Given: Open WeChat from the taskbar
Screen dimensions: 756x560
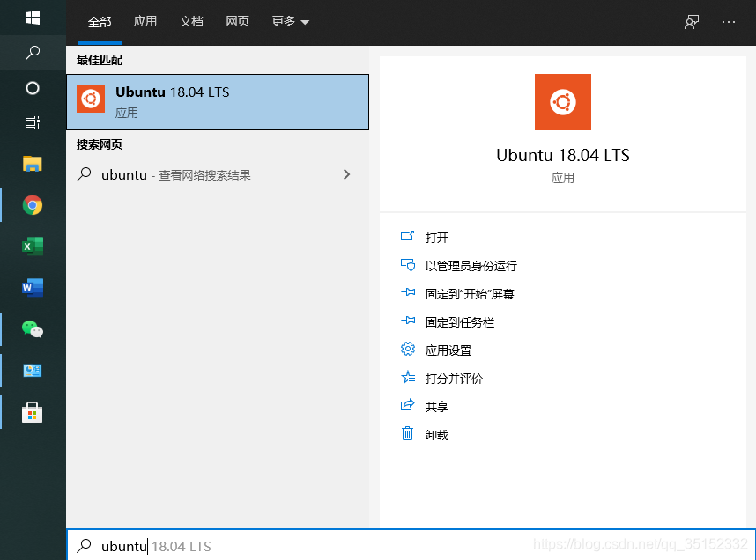Looking at the screenshot, I should tap(33, 329).
